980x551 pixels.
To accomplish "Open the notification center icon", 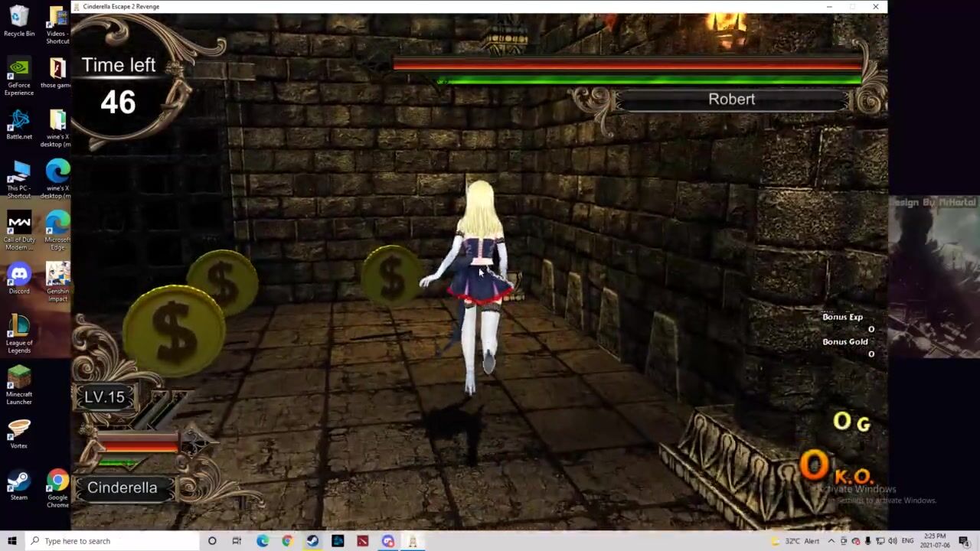I will [964, 541].
